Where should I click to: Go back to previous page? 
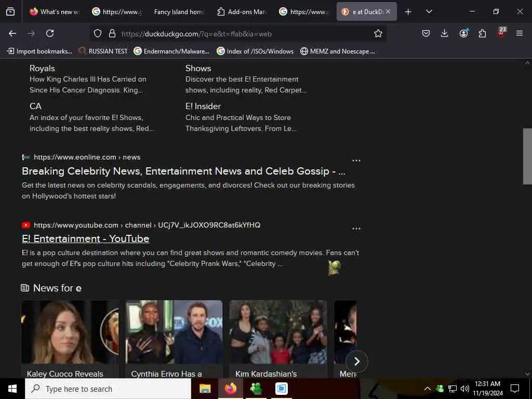coord(12,33)
